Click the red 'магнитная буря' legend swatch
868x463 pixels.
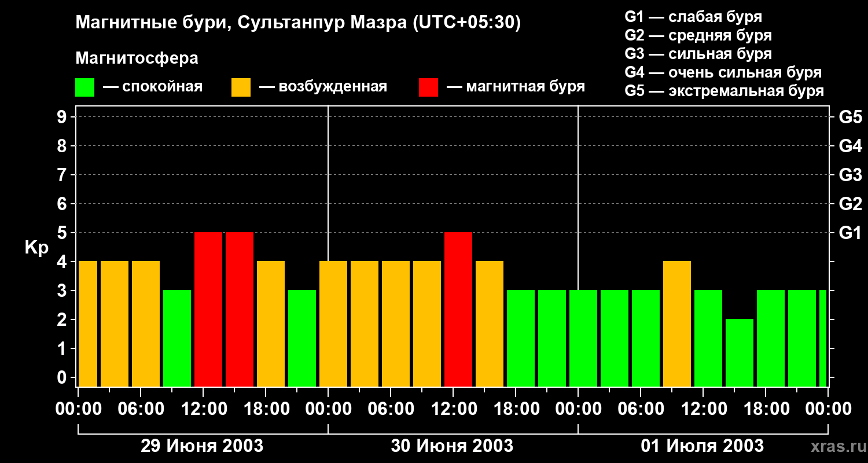[x=428, y=87]
